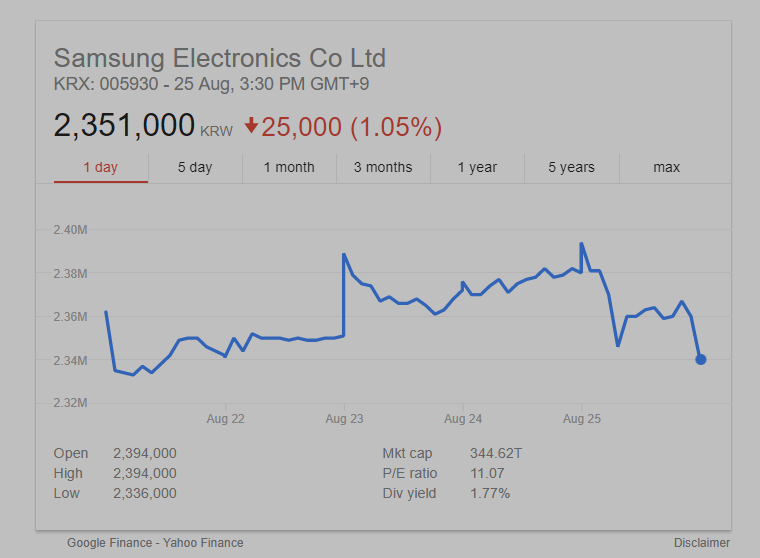Image resolution: width=760 pixels, height=558 pixels.
Task: Click the Disclaimer link
Action: (x=701, y=543)
